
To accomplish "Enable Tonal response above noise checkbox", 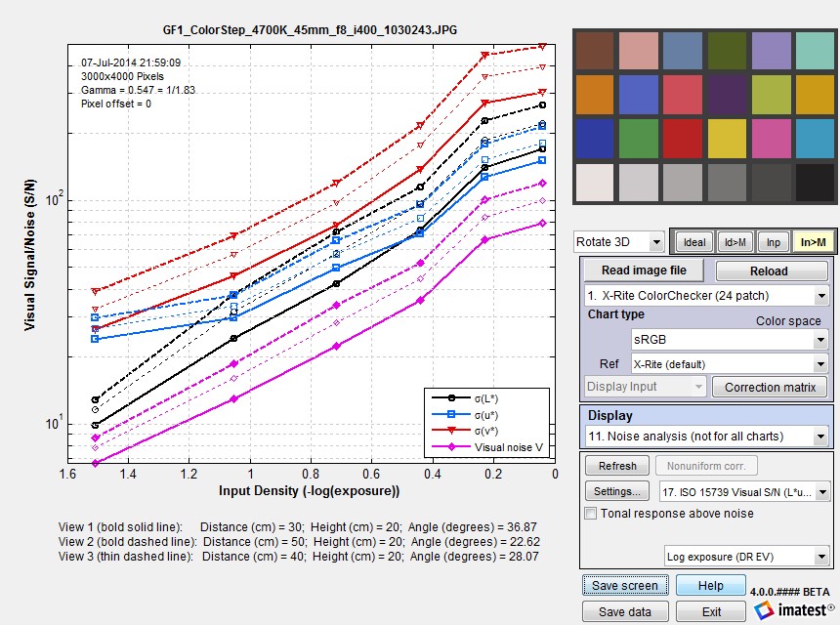I will [590, 513].
